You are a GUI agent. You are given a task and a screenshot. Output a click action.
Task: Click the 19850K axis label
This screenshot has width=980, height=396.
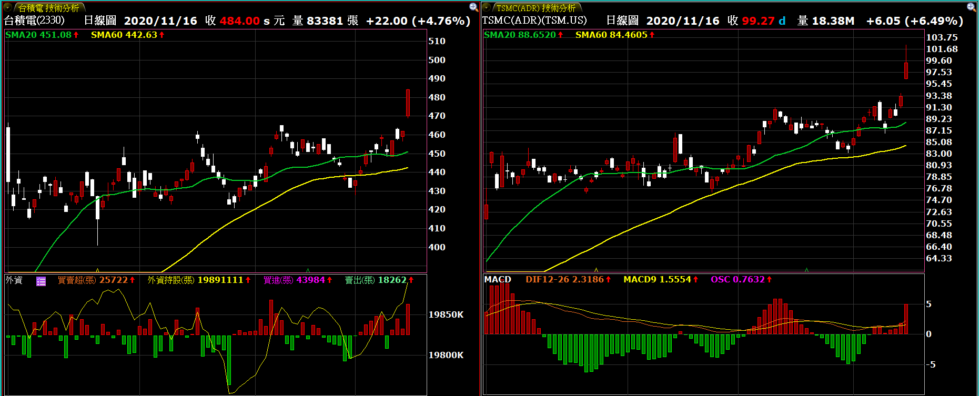(x=446, y=314)
